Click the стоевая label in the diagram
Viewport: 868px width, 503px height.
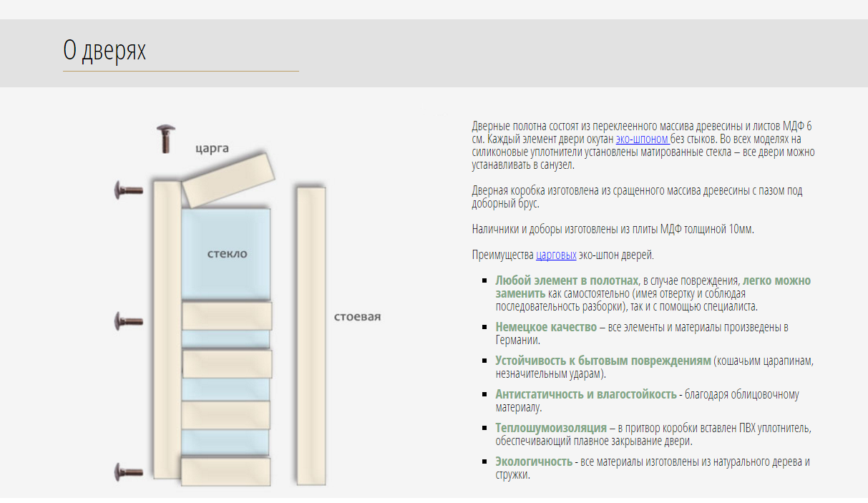pyautogui.click(x=358, y=316)
